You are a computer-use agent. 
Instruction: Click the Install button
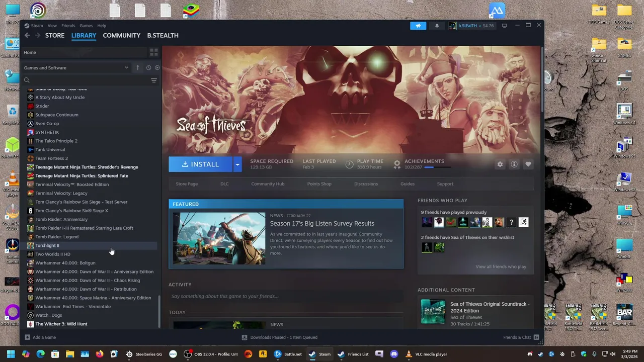(x=200, y=164)
